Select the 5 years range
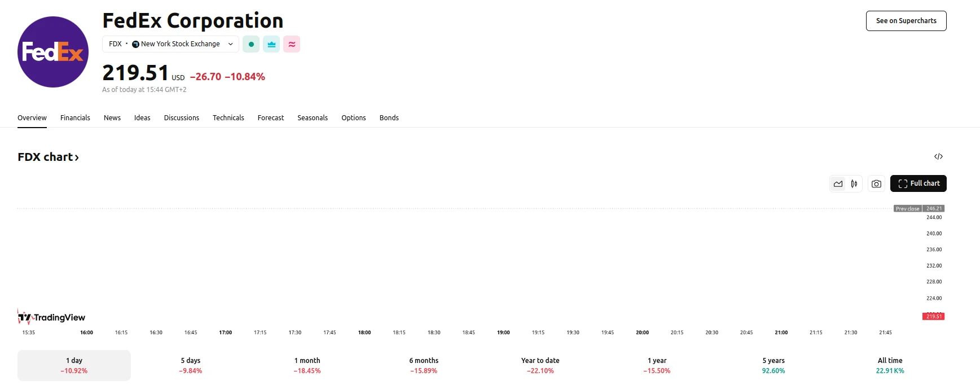Screen dimensions: 980x385 pyautogui.click(x=773, y=365)
